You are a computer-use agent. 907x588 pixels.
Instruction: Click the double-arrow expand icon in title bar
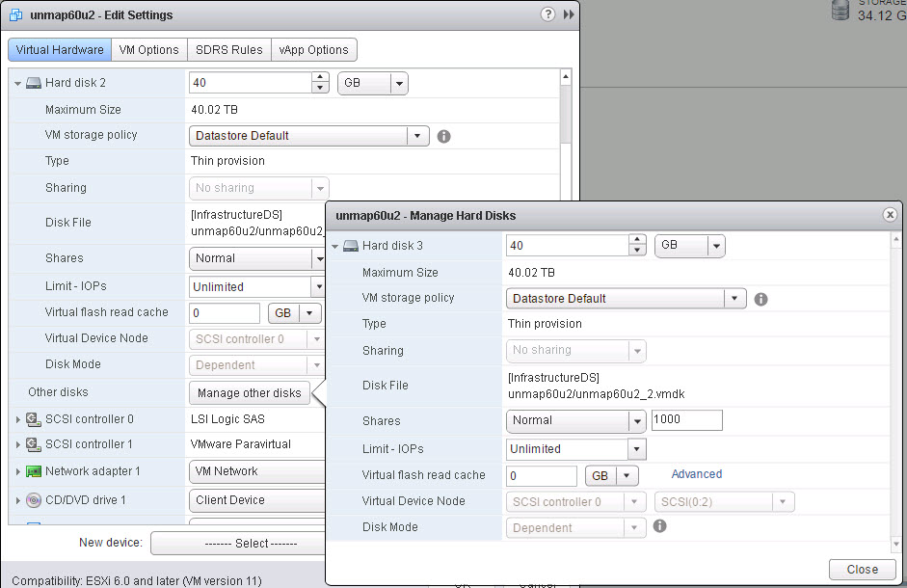570,14
